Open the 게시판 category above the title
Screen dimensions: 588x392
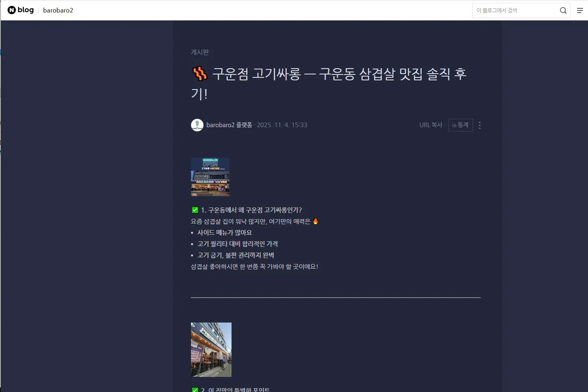click(199, 52)
